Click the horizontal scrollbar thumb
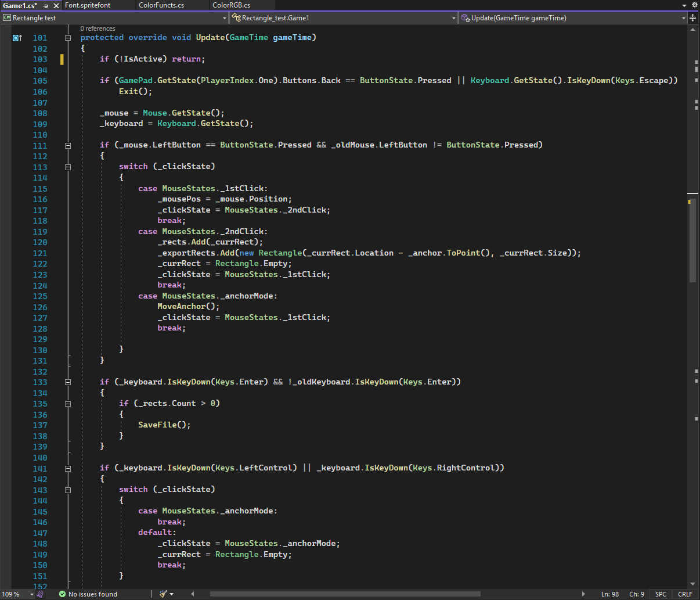700x600 pixels. [345, 594]
